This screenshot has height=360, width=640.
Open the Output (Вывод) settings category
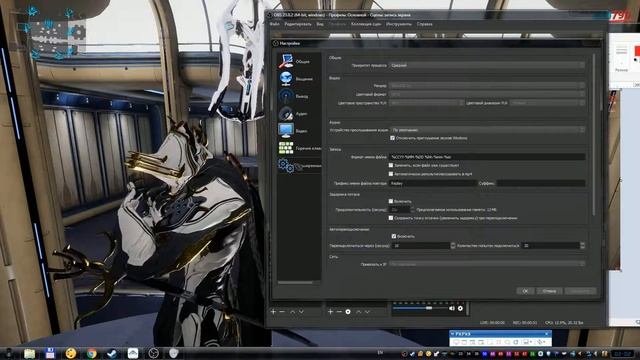(x=299, y=96)
